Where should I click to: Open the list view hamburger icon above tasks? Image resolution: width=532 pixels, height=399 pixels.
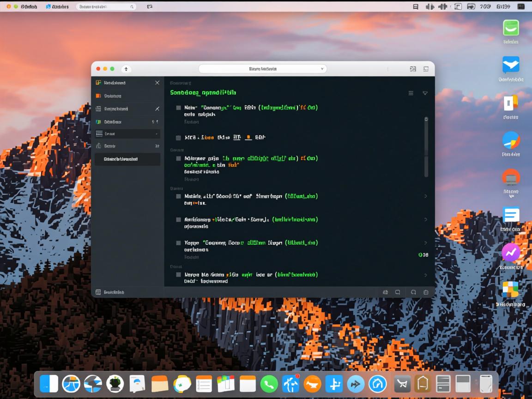411,93
